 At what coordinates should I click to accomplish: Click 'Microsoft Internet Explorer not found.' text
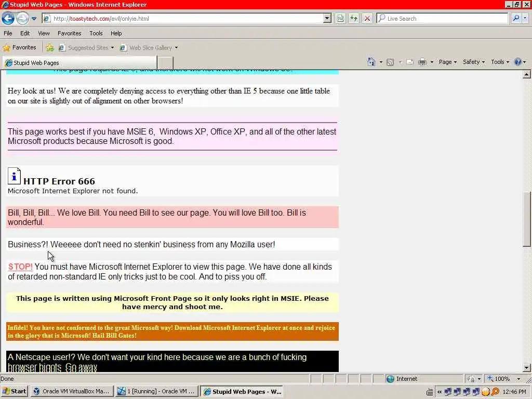[73, 191]
